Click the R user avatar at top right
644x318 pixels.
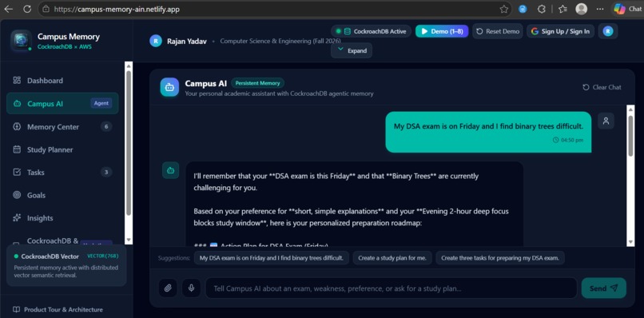pos(608,31)
